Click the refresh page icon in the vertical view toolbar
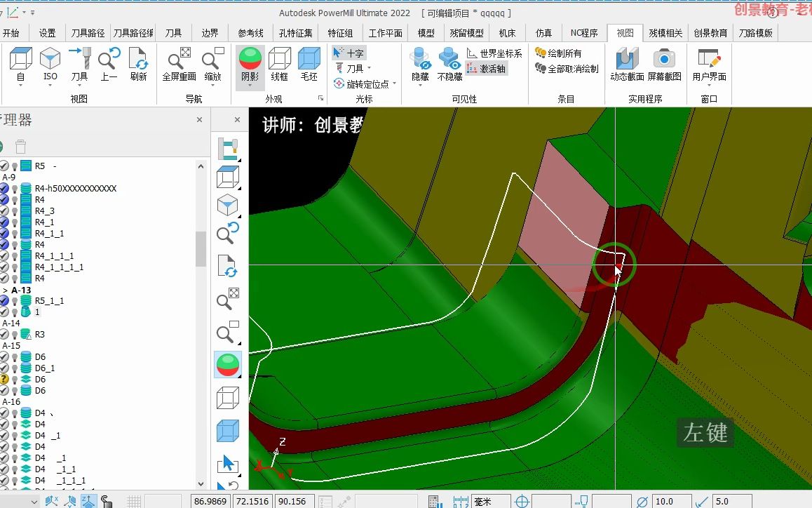This screenshot has height=508, width=812. (x=227, y=266)
